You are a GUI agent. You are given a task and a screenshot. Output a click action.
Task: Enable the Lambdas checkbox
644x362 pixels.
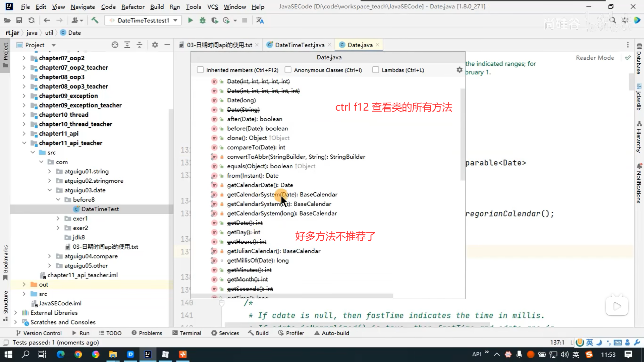click(376, 70)
